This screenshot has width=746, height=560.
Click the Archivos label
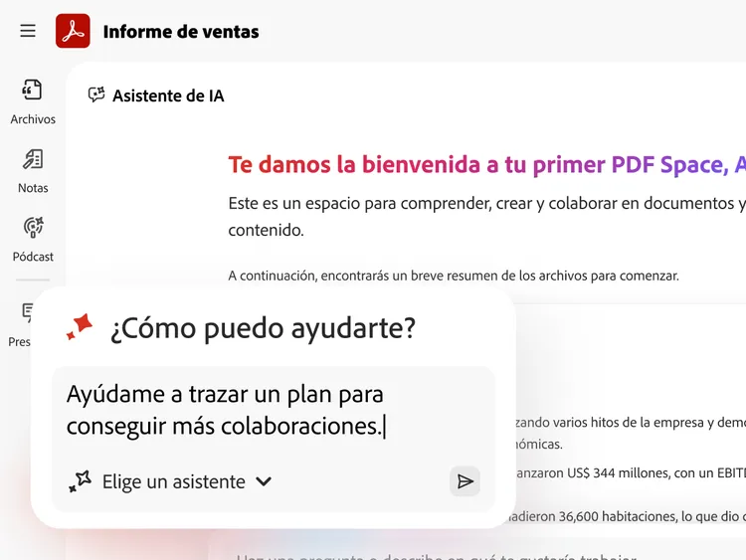pos(33,119)
